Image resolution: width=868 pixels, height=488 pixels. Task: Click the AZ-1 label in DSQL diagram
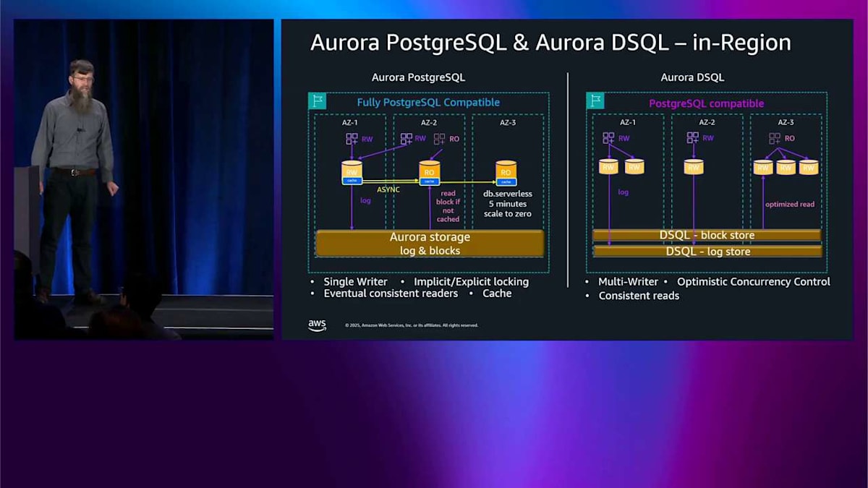[x=627, y=122]
